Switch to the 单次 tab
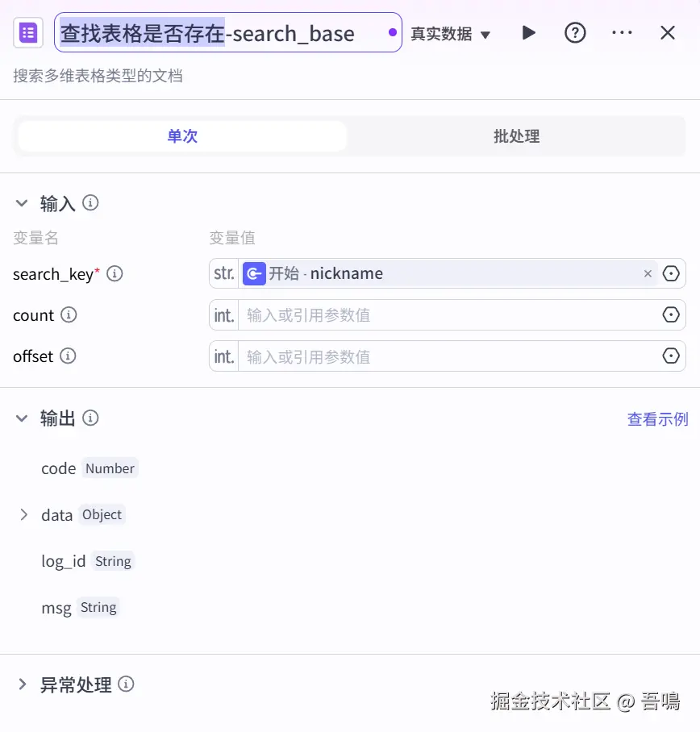Viewport: 700px width, 732px height. 182,136
